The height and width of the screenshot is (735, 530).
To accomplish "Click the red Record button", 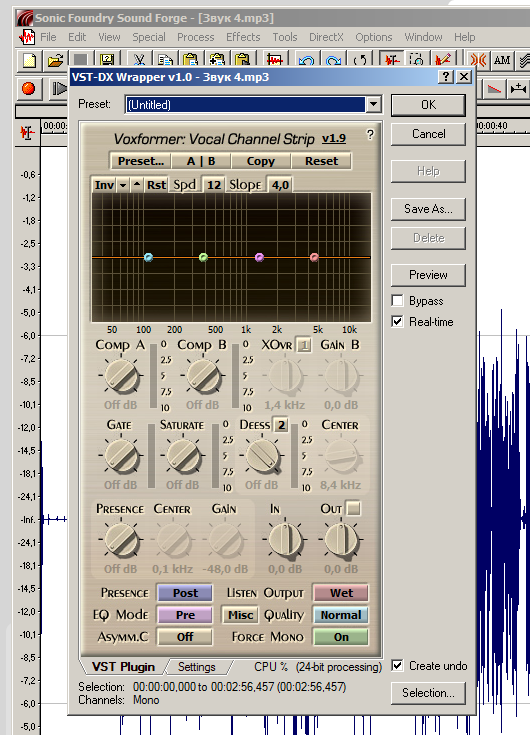I will [29, 88].
